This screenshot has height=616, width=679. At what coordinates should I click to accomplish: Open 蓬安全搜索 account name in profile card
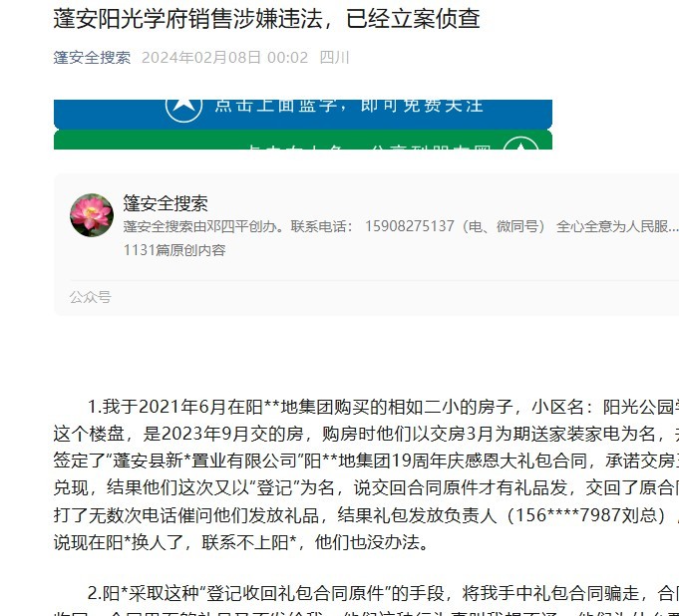(x=166, y=203)
